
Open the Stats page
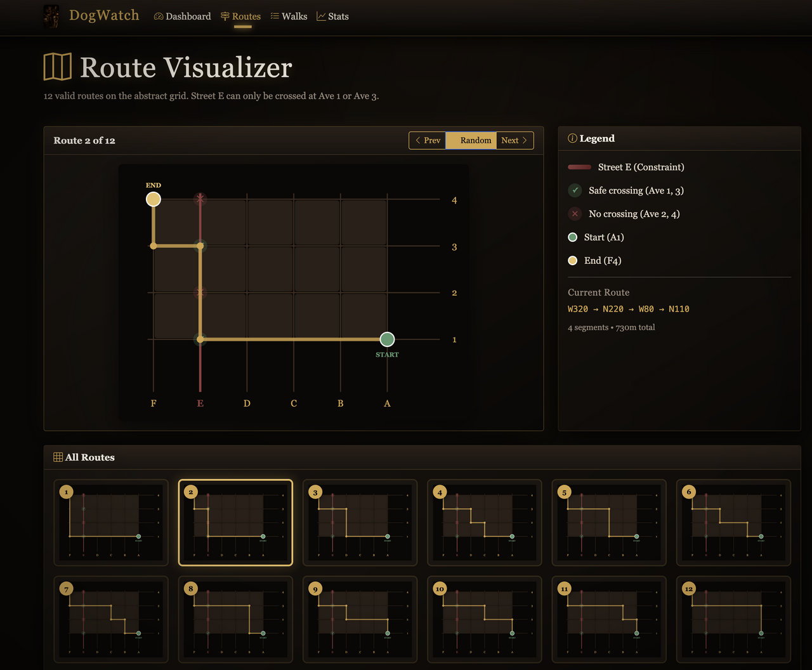coord(332,16)
